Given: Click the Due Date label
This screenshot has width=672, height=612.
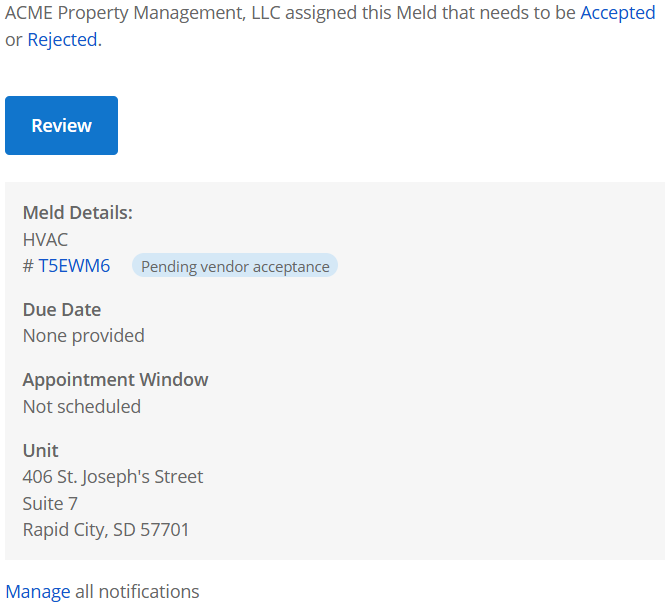Looking at the screenshot, I should tap(62, 310).
